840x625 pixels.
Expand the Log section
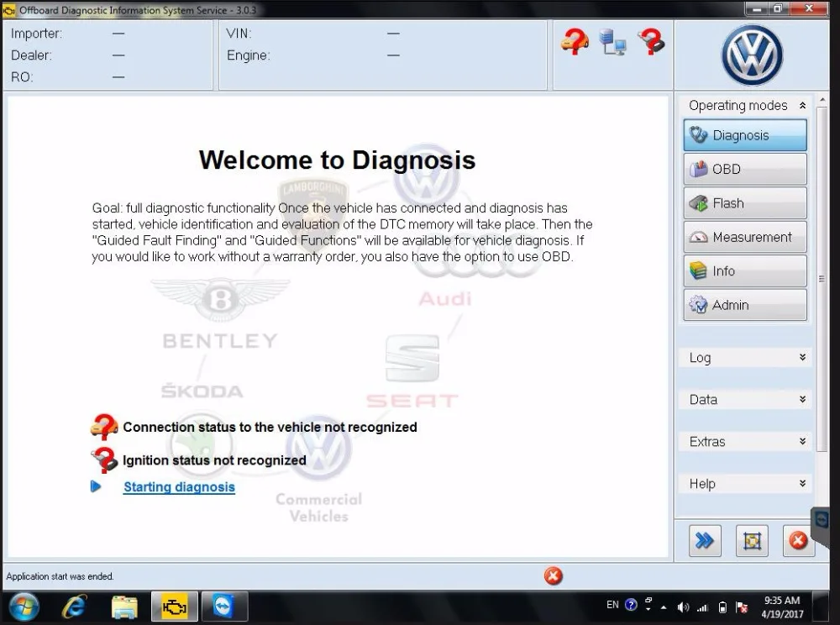[802, 357]
